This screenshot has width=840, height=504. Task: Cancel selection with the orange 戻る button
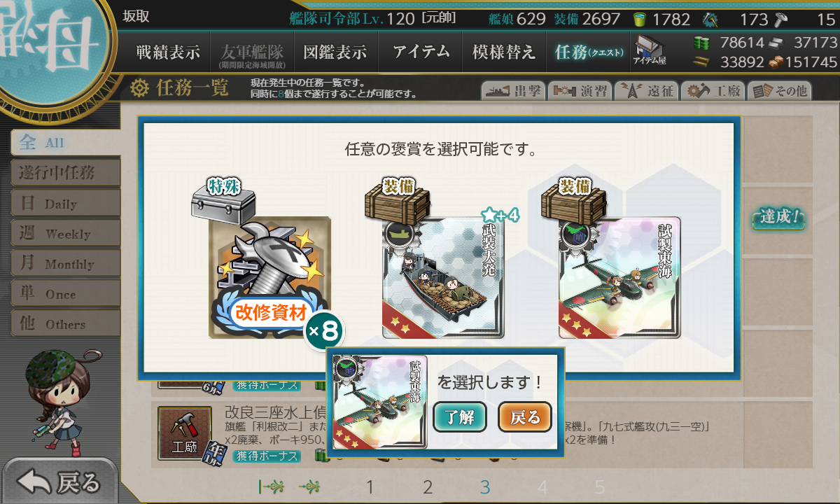click(525, 418)
